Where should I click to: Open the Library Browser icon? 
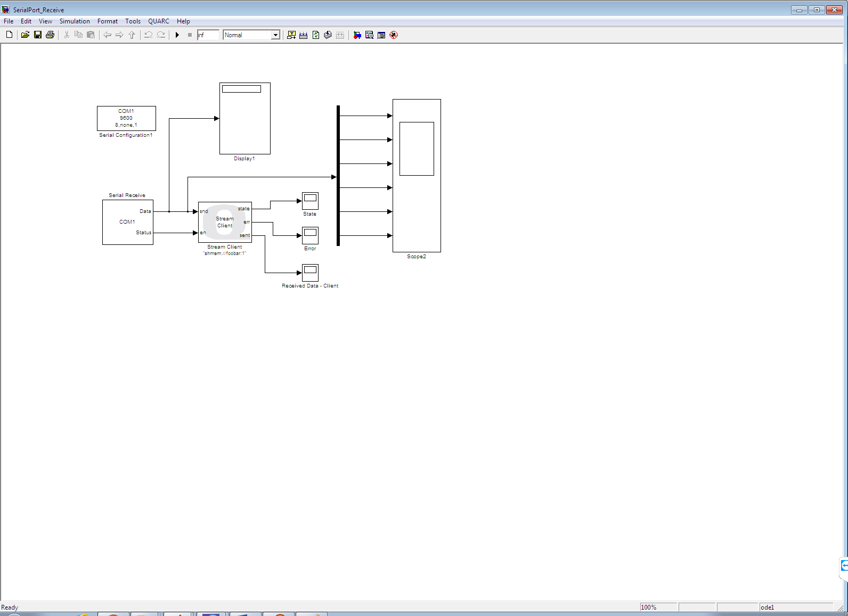pyautogui.click(x=357, y=35)
